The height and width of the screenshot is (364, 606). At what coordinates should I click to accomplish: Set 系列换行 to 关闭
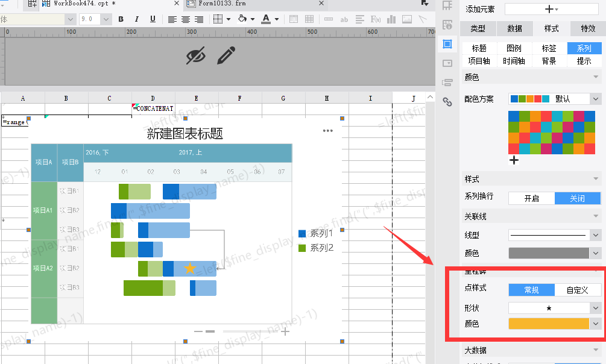(578, 198)
